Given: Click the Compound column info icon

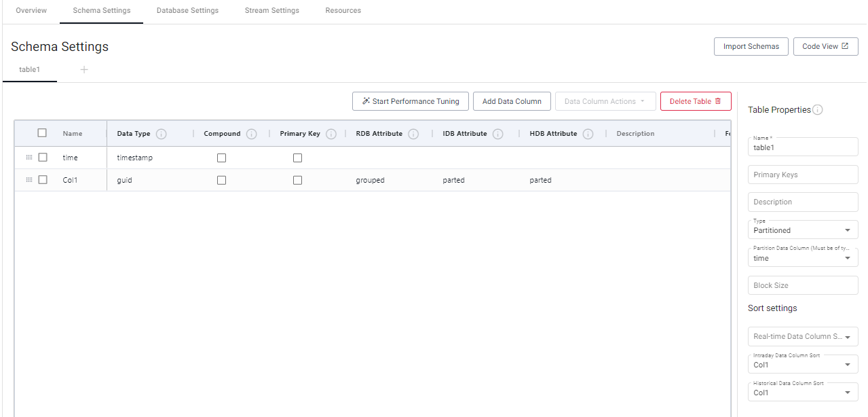Looking at the screenshot, I should point(251,134).
